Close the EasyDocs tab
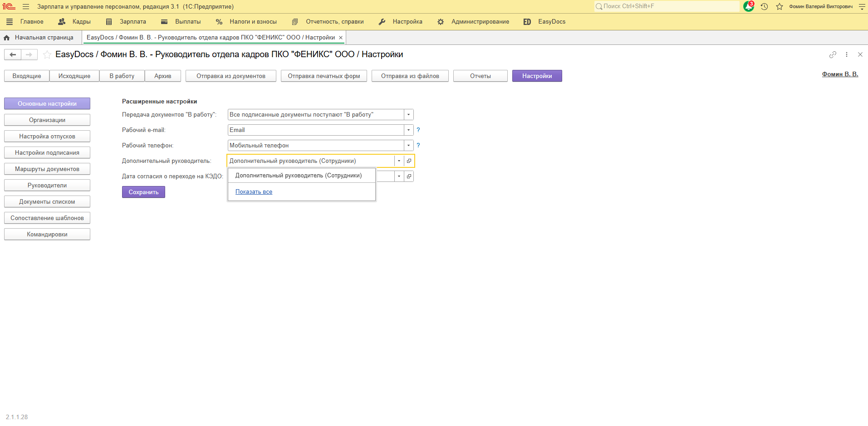This screenshot has height=426, width=868. pos(341,38)
